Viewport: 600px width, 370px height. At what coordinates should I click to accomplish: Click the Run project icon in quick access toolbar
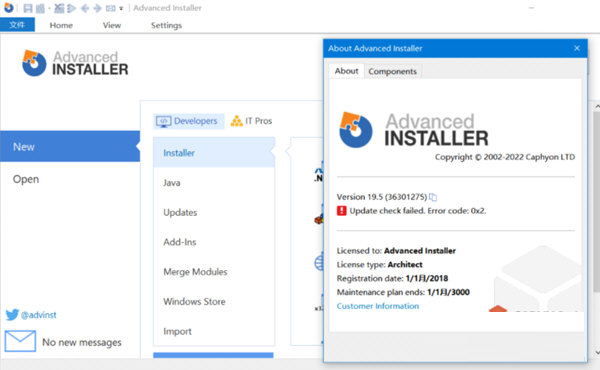click(x=71, y=8)
